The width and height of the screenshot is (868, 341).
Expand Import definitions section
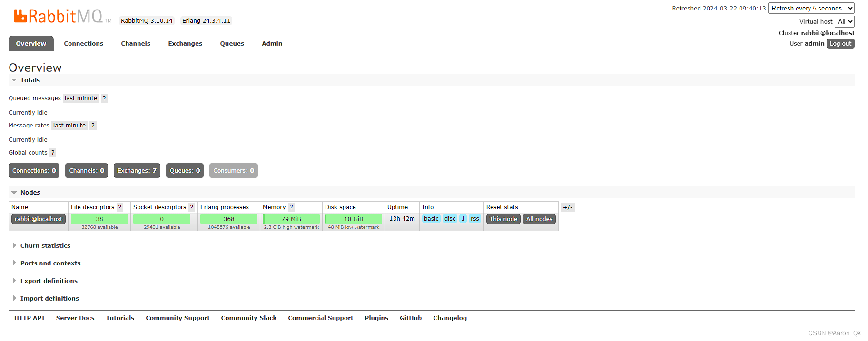[x=46, y=299]
